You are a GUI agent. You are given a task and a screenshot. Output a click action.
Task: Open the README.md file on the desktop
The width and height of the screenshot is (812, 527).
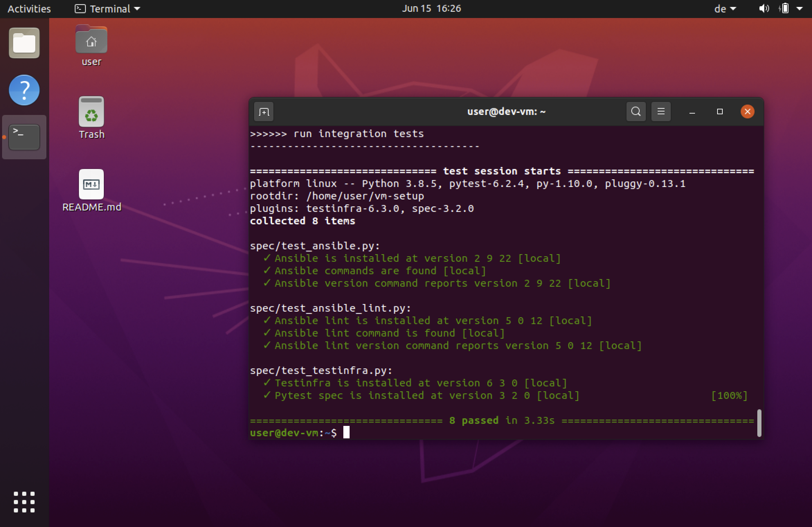(x=91, y=185)
